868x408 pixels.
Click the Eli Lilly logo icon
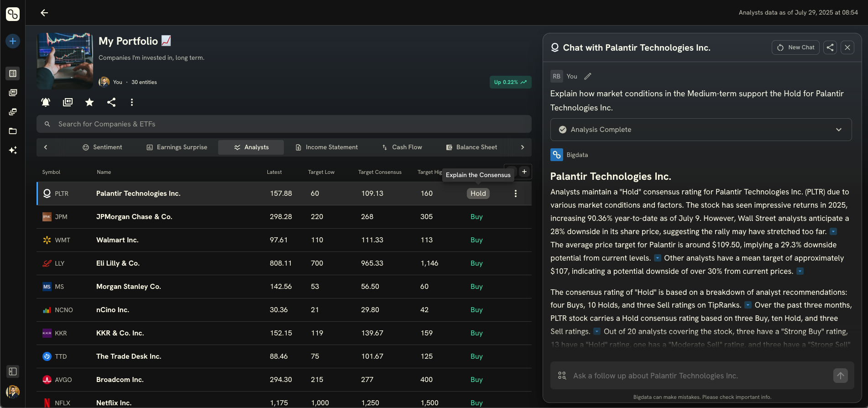click(47, 263)
